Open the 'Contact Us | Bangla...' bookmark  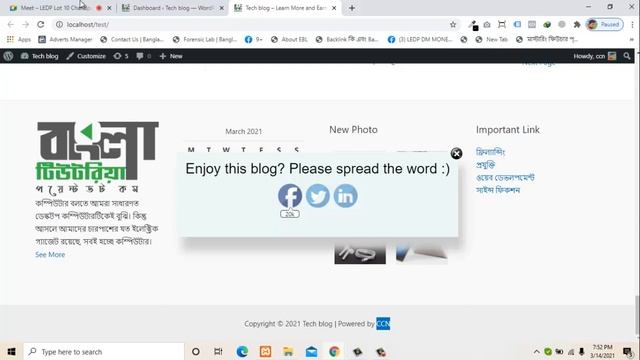[132, 39]
